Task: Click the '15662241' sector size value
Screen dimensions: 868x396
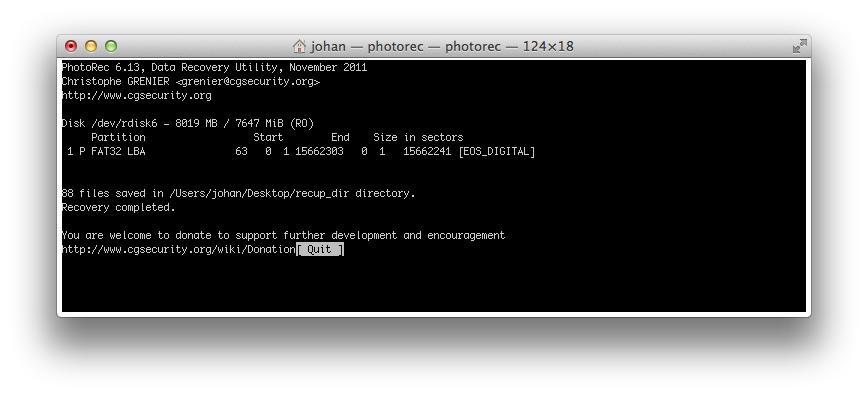Action: (x=427, y=152)
